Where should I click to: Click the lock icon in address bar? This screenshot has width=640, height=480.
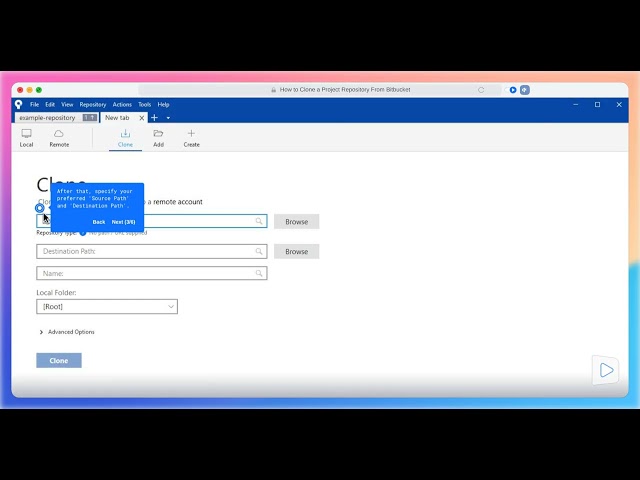tap(273, 90)
